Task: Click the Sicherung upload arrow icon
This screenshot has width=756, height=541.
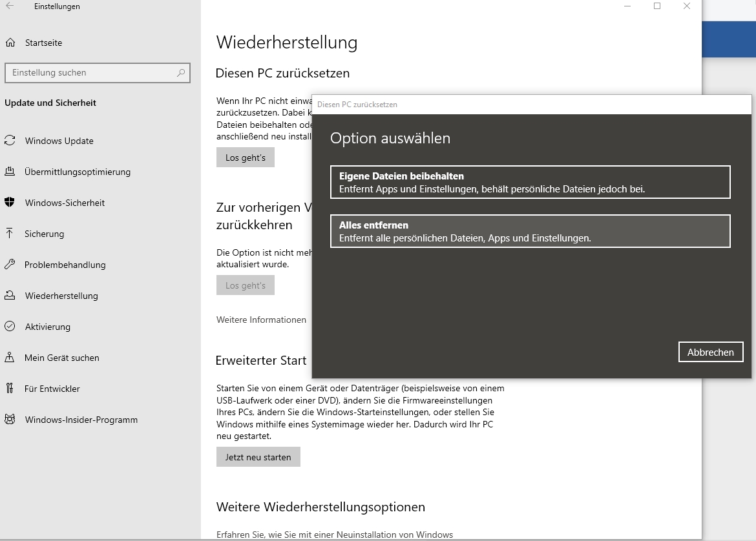Action: [x=10, y=234]
